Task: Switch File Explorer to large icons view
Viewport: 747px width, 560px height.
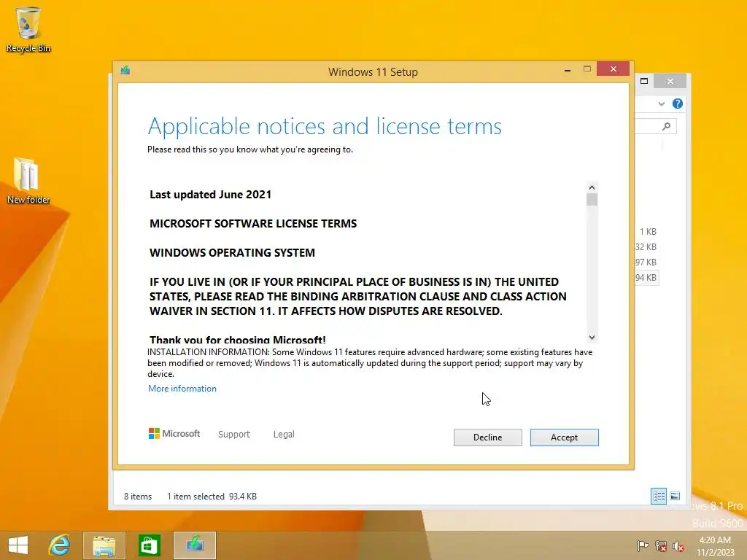Action: (675, 496)
